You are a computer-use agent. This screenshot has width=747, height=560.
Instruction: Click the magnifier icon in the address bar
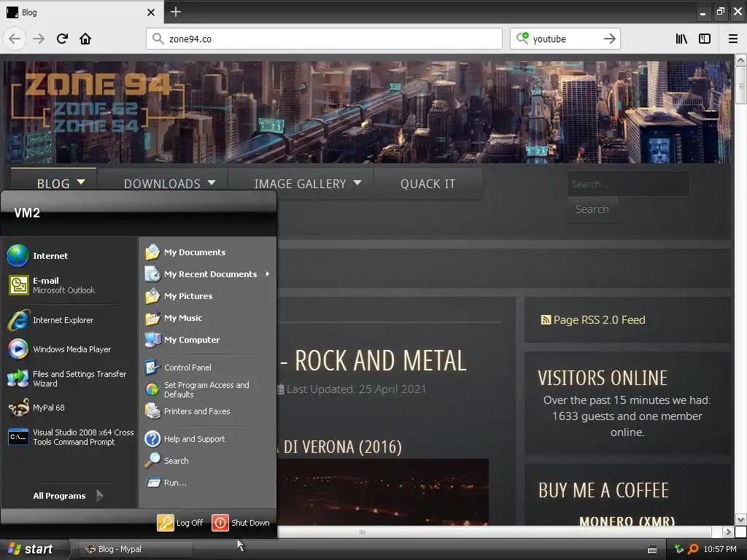coord(158,39)
